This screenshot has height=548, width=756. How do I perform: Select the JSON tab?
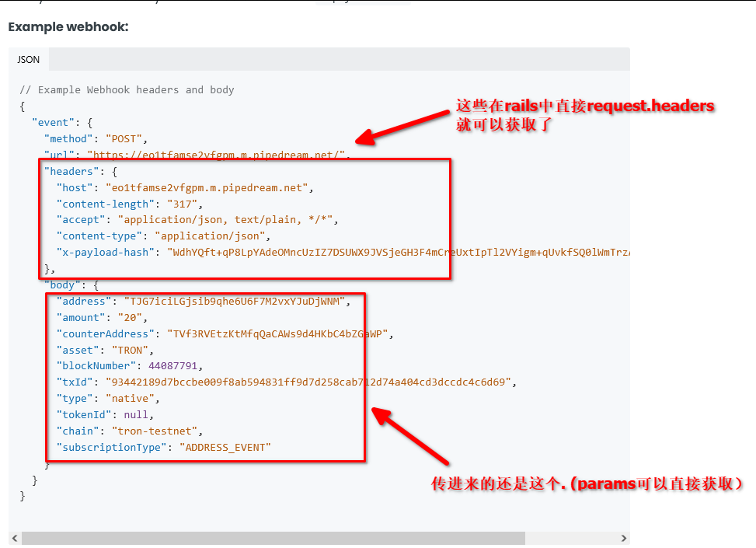click(29, 59)
